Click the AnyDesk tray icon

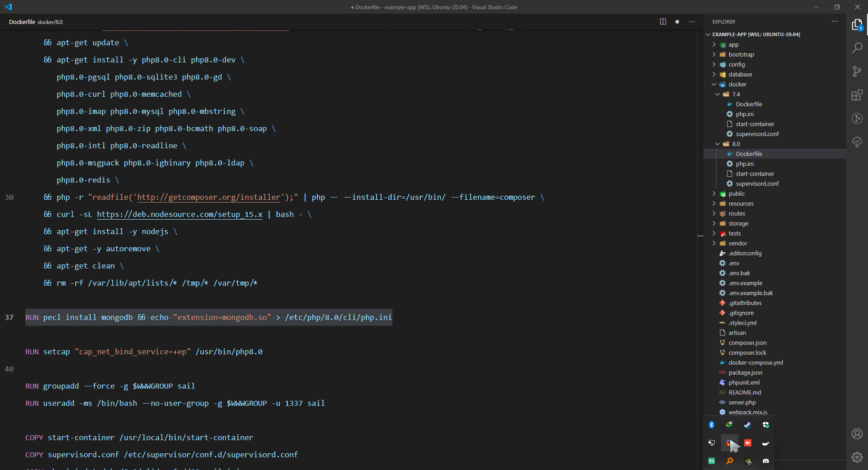(x=748, y=443)
